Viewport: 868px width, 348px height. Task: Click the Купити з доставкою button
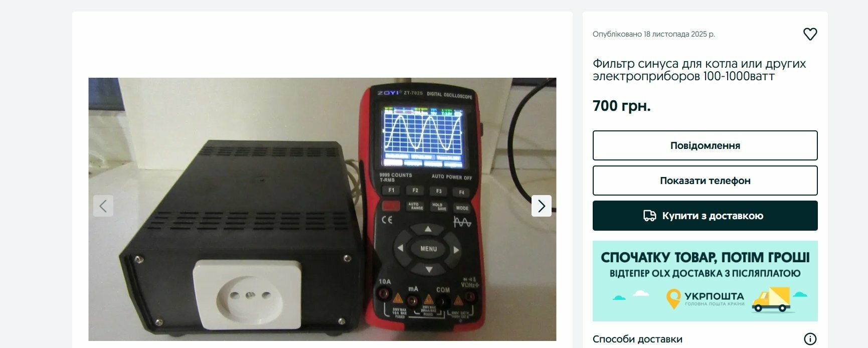(x=705, y=216)
